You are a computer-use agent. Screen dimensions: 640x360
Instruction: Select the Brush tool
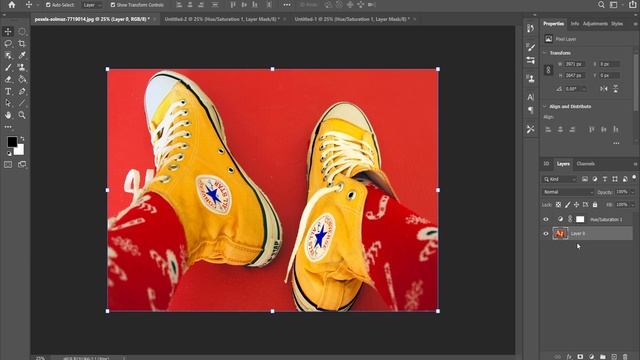pos(8,67)
